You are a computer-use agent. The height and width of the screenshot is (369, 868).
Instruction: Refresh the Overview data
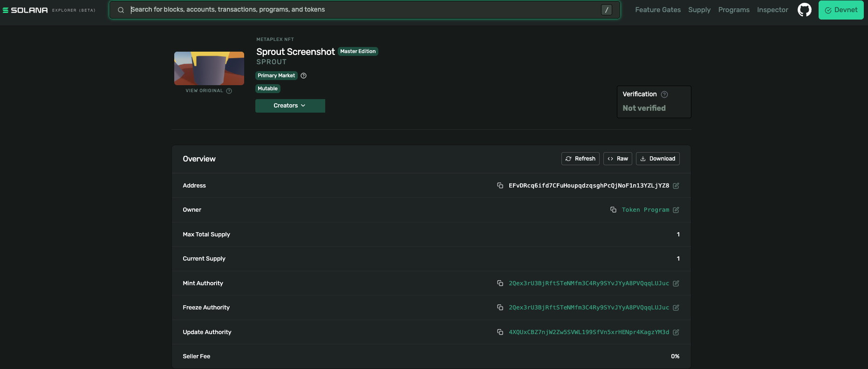[581, 159]
